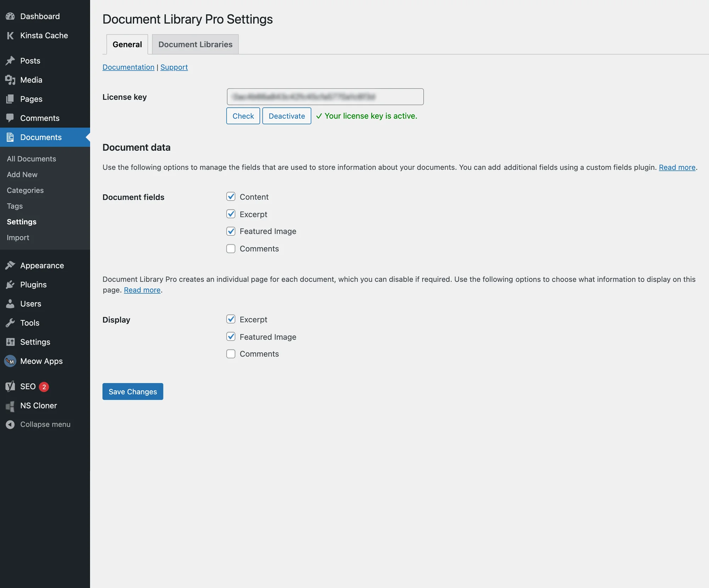Switch to the Document Libraries tab

tap(195, 44)
